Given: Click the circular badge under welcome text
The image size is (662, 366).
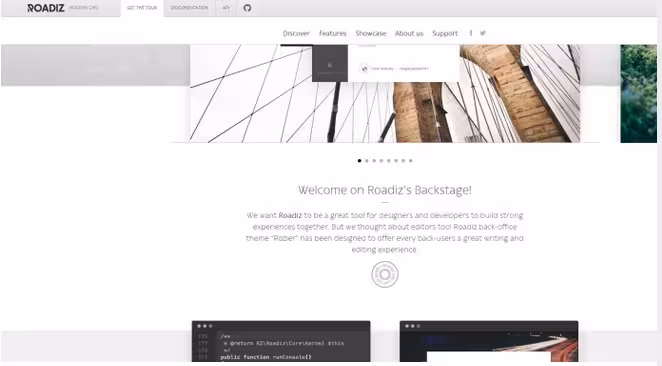Looking at the screenshot, I should tap(385, 274).
